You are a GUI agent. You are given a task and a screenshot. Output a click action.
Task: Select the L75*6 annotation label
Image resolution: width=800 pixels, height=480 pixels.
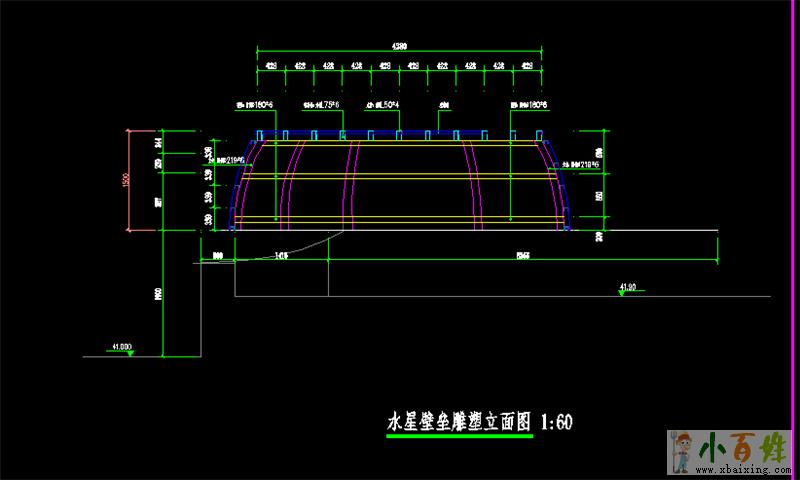point(322,104)
